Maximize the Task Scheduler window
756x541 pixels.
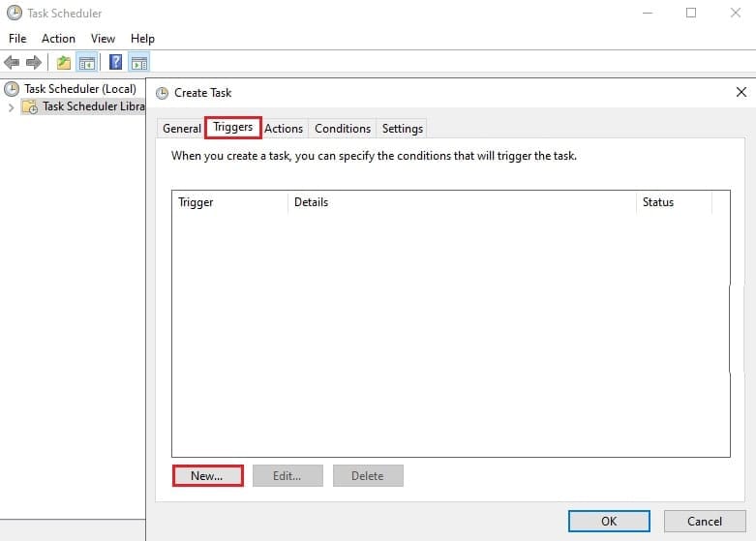click(x=691, y=13)
